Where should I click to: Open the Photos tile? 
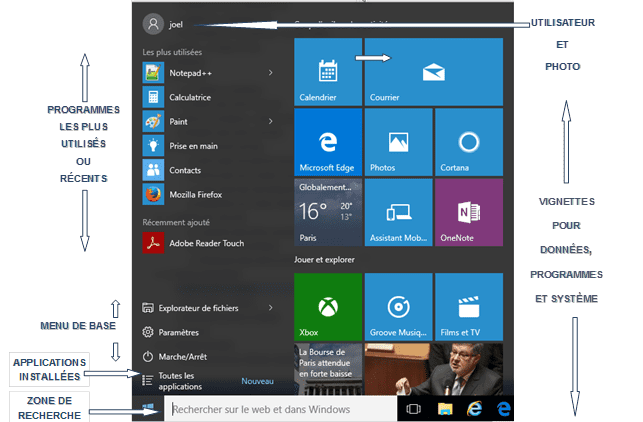(399, 142)
